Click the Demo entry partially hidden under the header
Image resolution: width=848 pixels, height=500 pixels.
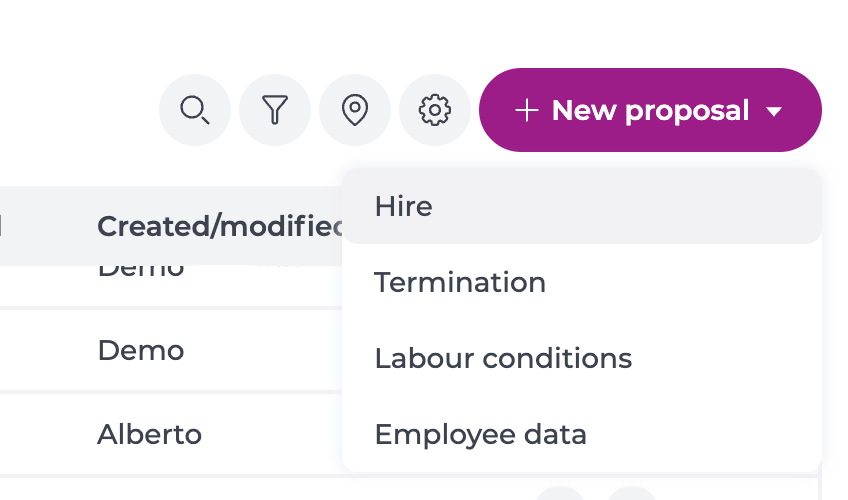141,272
